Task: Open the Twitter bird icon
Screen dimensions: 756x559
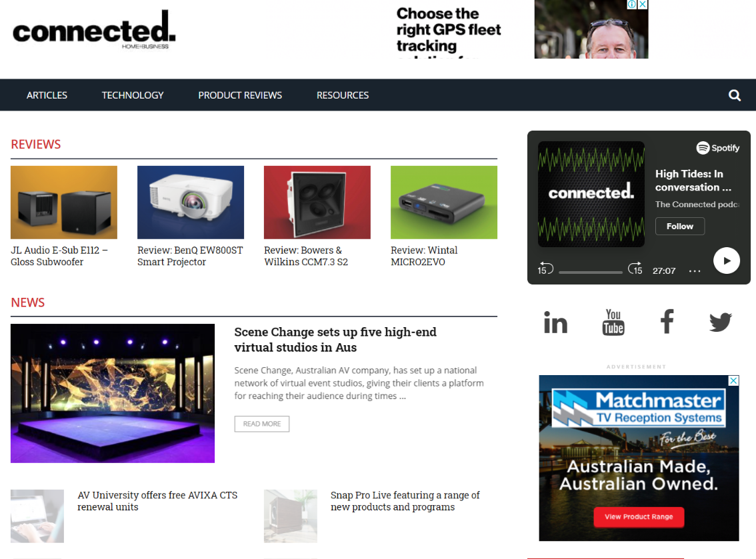Action: point(720,322)
